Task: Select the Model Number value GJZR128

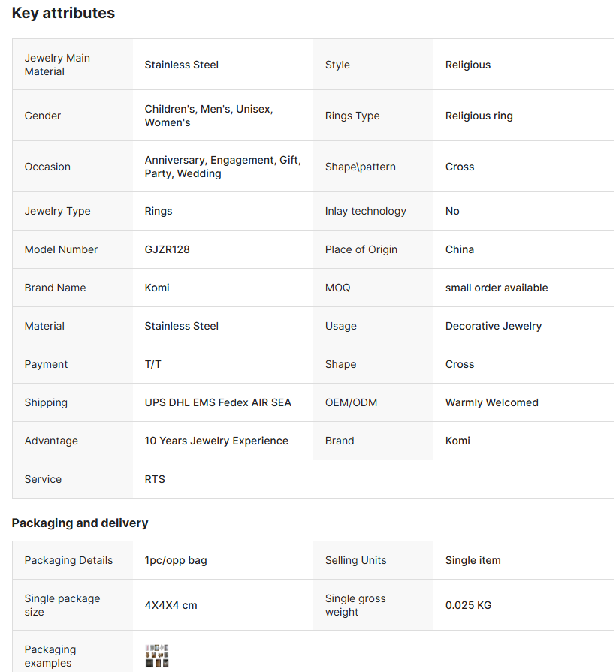Action: [x=167, y=249]
